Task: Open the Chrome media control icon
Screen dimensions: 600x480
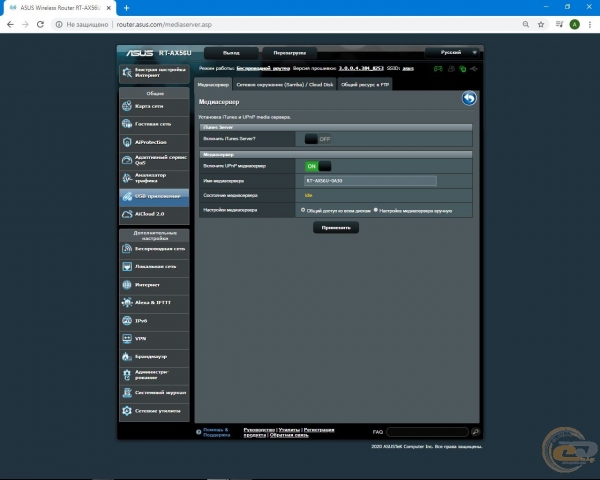Action: [x=559, y=24]
